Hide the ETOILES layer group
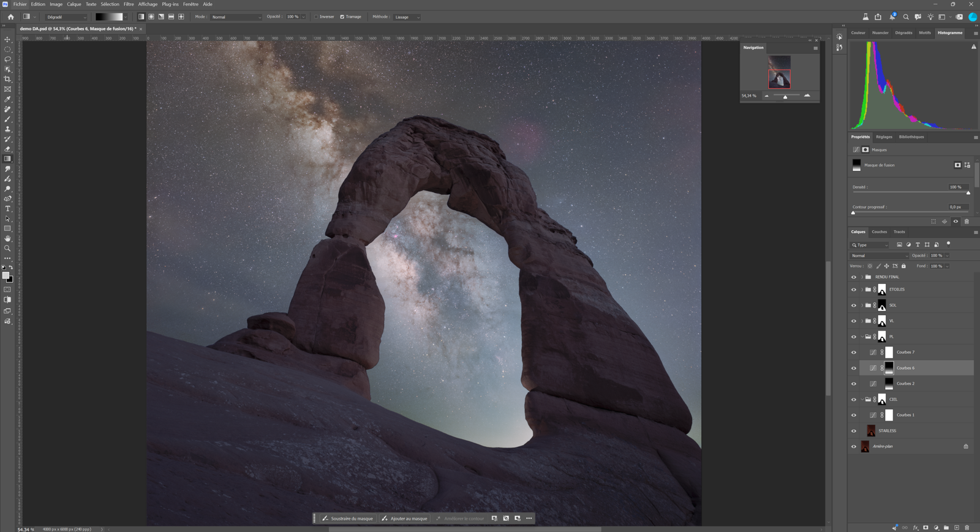 click(854, 290)
